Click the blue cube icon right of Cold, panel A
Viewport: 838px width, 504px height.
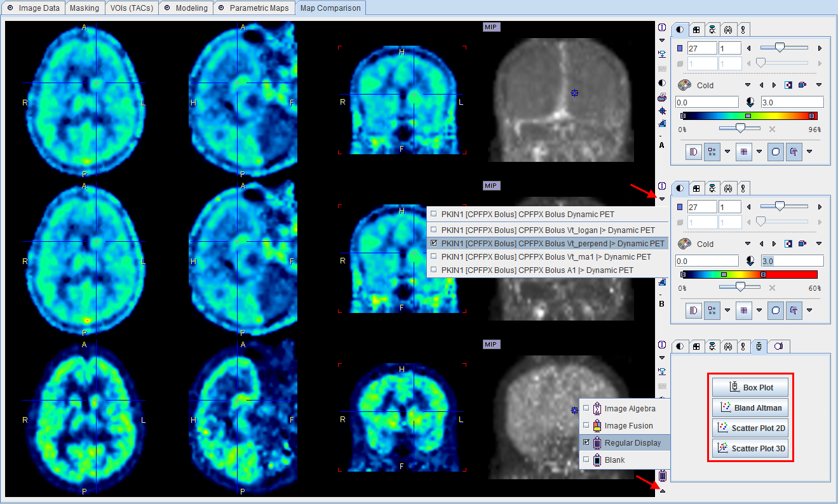pyautogui.click(x=803, y=85)
